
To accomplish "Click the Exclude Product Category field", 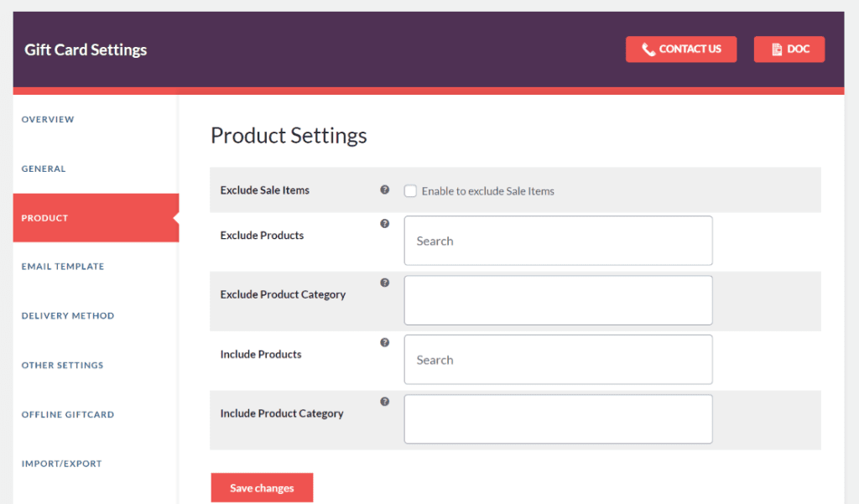I will coord(558,300).
